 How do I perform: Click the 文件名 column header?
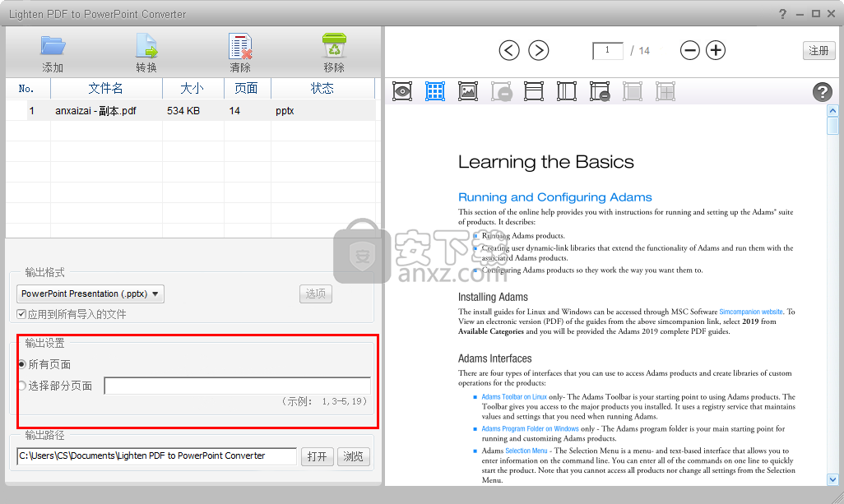coord(106,88)
